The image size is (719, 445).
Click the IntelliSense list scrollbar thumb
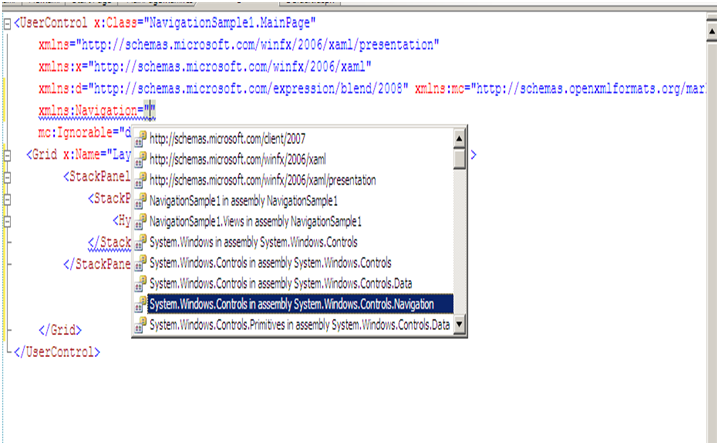point(459,158)
